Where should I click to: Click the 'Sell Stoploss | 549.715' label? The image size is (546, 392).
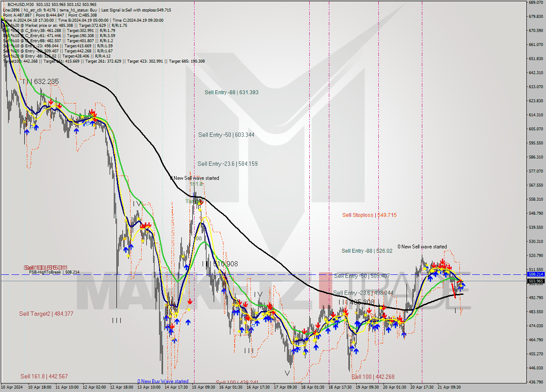pyautogui.click(x=369, y=215)
